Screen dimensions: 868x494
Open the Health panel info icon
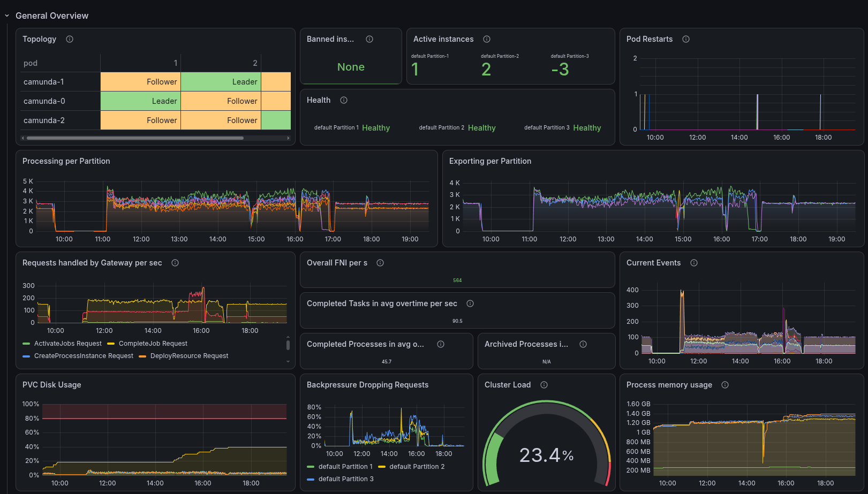(x=344, y=100)
